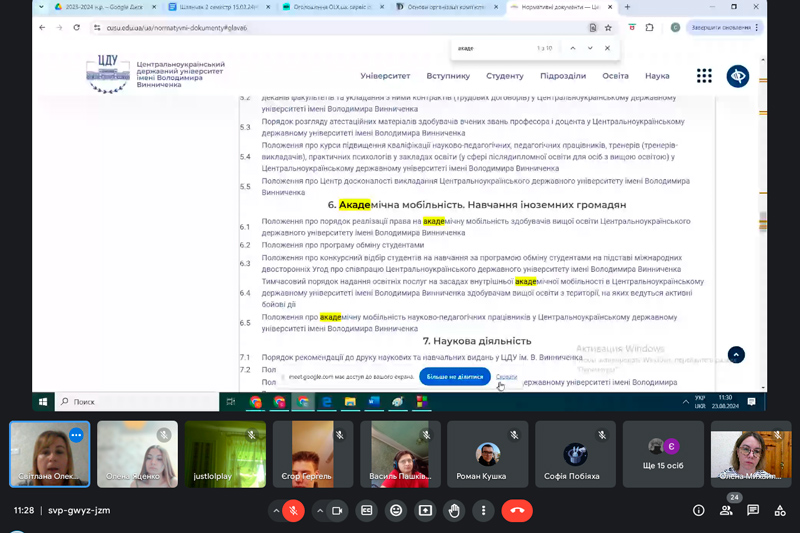800x533 pixels.
Task: Click the present screen icon
Action: click(426, 510)
